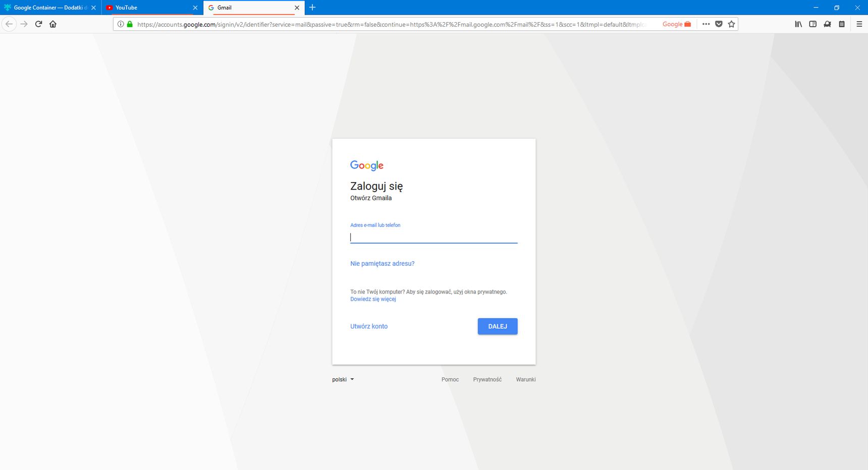Click the 'Zaloguj się' heading
Viewport: 868px width, 470px height.
376,186
